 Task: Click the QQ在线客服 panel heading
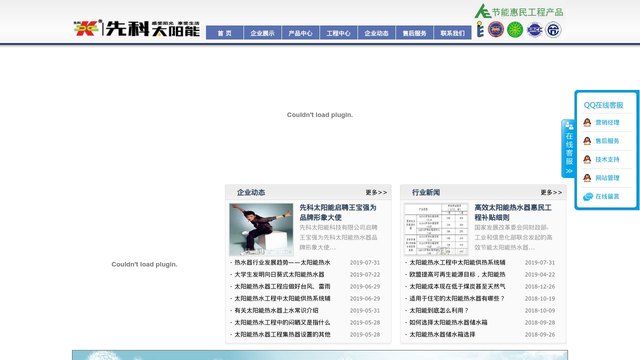point(603,105)
